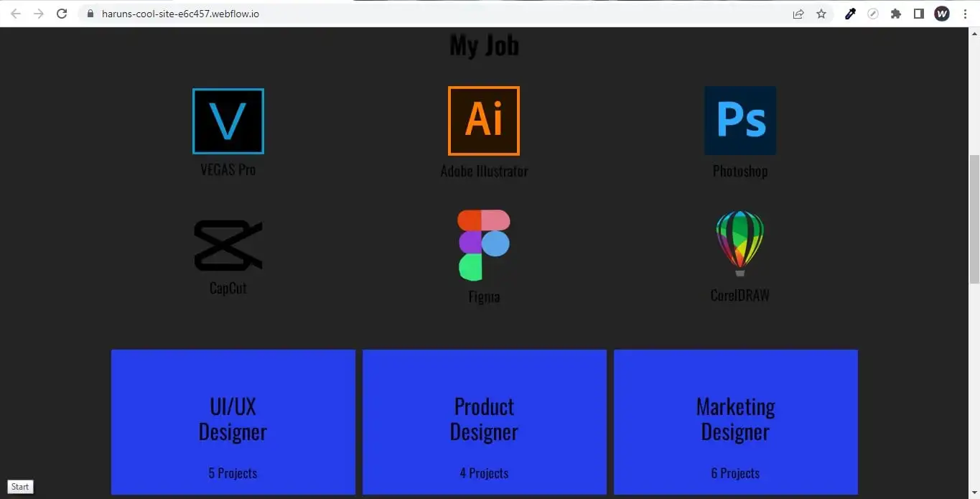Click the padlock site info icon

(x=90, y=14)
